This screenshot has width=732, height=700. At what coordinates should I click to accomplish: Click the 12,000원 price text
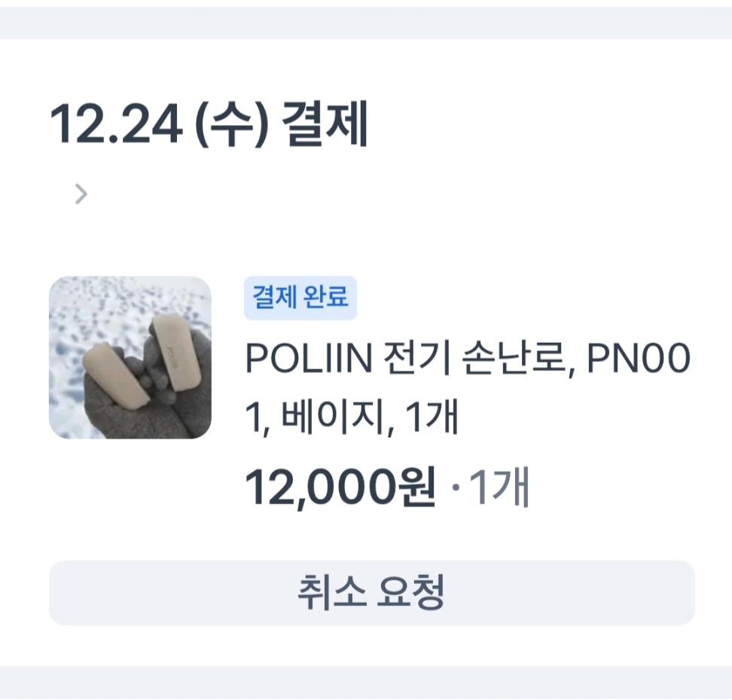coord(340,488)
